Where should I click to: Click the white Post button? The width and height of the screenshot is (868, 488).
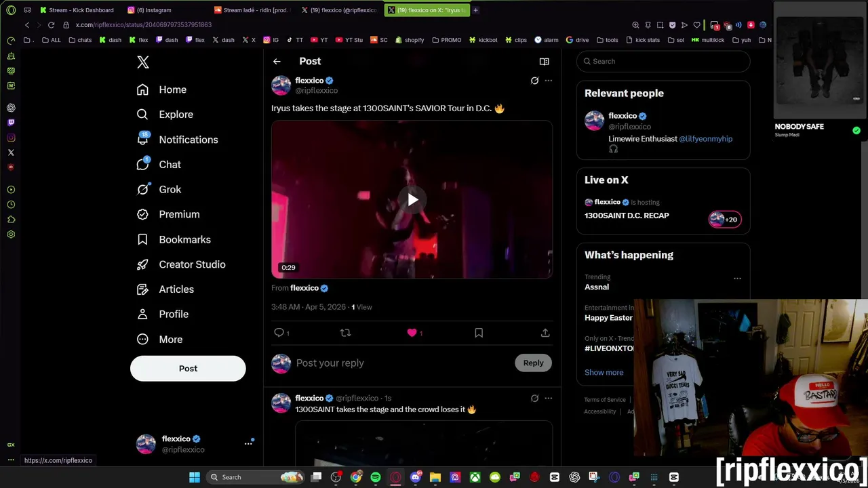188,369
